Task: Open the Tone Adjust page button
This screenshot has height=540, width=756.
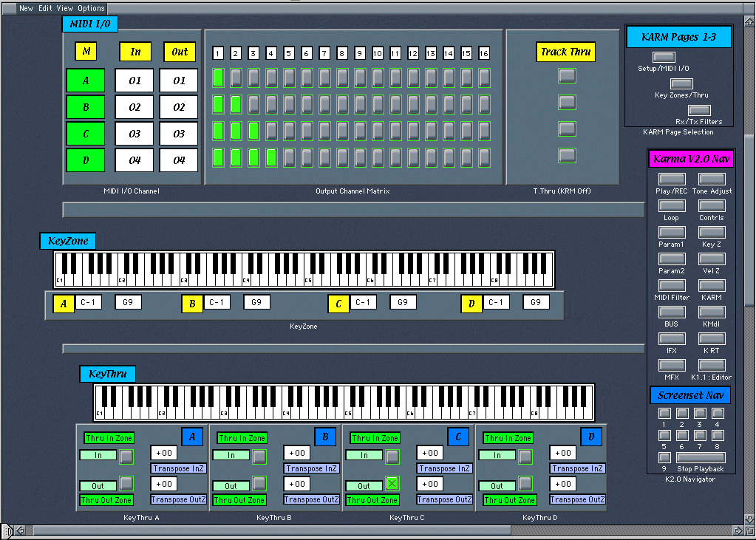Action: [x=712, y=180]
